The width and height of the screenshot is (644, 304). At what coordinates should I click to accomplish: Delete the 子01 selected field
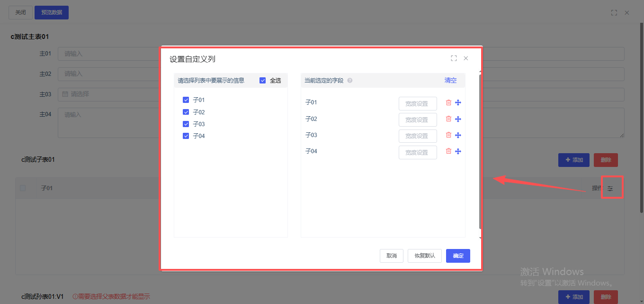[x=448, y=102]
